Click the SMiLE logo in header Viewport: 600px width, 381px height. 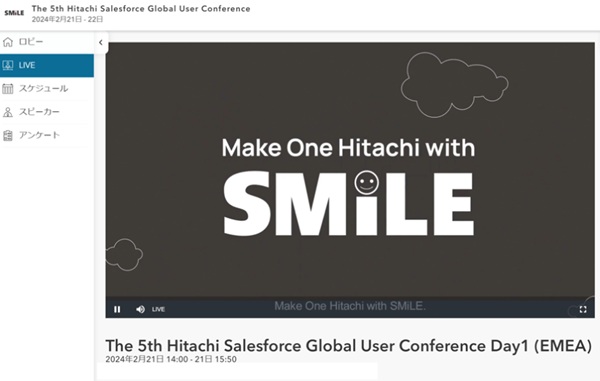[14, 13]
